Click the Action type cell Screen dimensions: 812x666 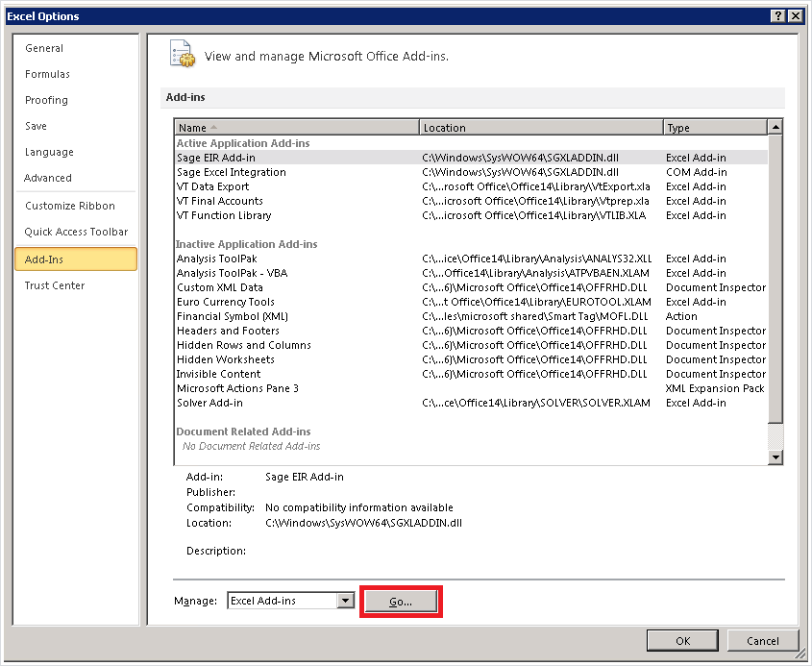(681, 316)
